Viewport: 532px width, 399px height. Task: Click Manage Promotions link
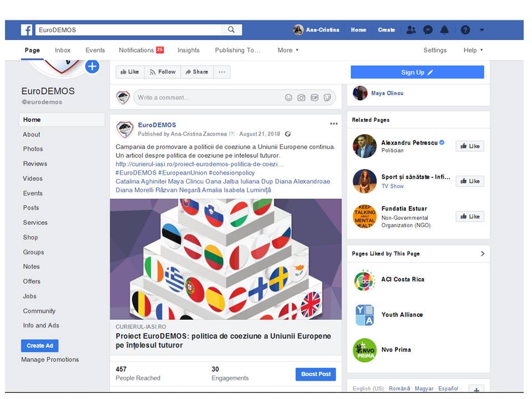coord(50,360)
